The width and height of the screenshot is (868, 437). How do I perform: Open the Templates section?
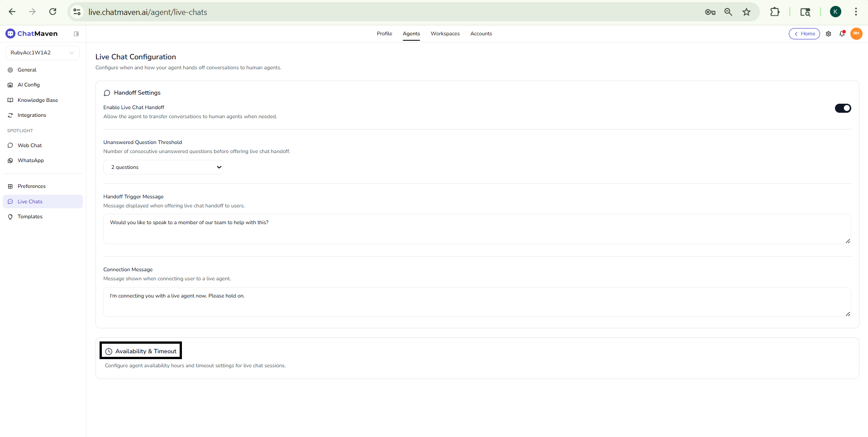[x=30, y=216]
